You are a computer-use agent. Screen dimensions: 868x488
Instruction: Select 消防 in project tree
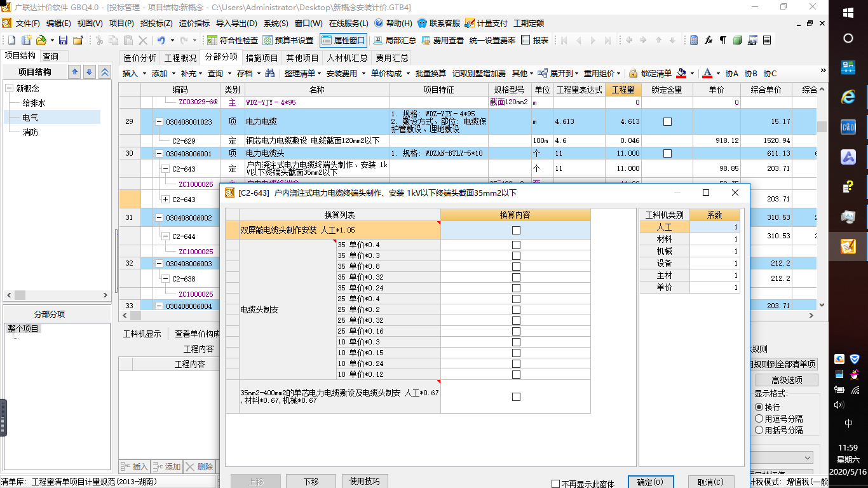pos(30,132)
